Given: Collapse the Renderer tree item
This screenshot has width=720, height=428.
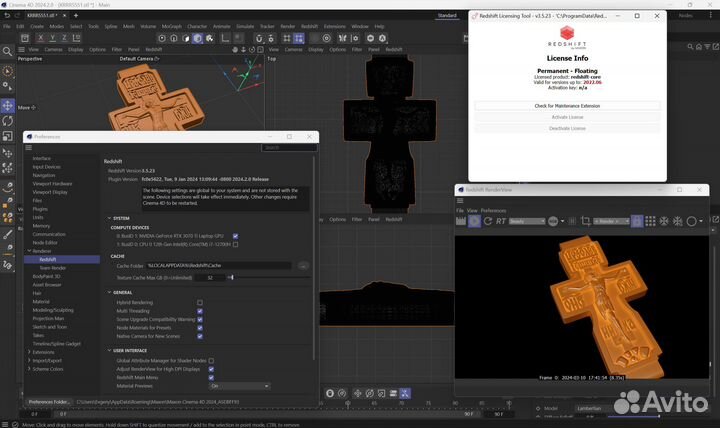Looking at the screenshot, I should coord(29,251).
